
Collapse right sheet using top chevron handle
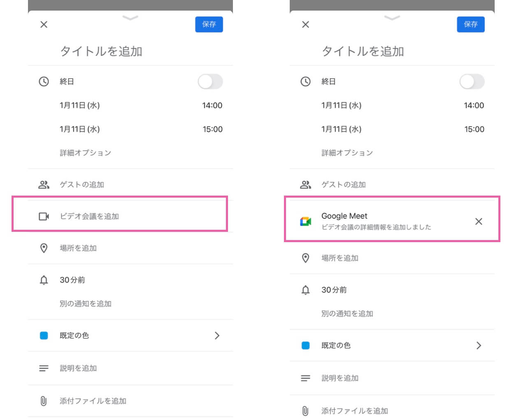(x=392, y=18)
